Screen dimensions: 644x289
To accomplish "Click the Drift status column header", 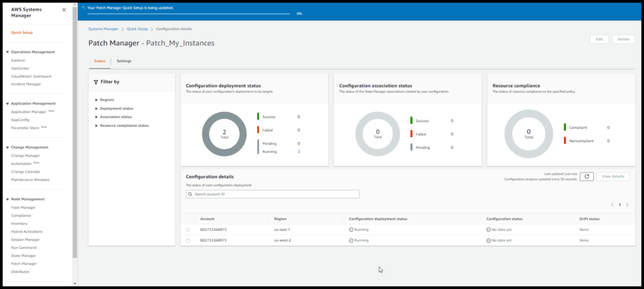I will (x=589, y=219).
